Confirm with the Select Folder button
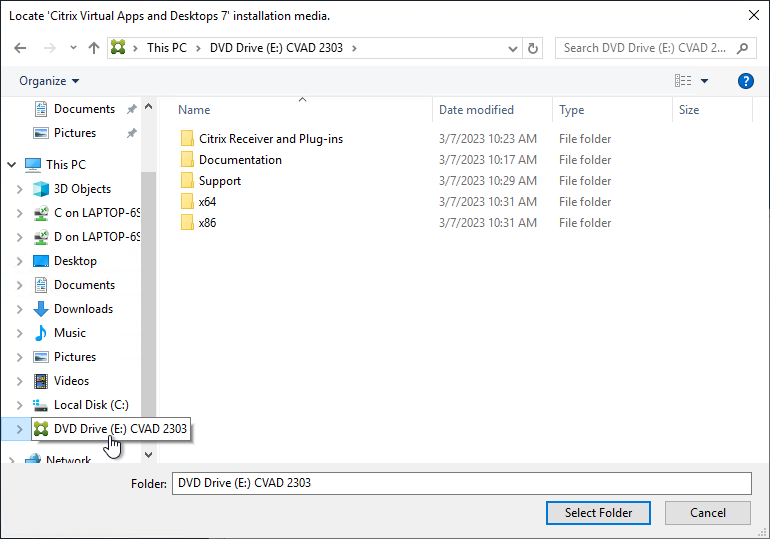The width and height of the screenshot is (770, 539). coord(598,513)
